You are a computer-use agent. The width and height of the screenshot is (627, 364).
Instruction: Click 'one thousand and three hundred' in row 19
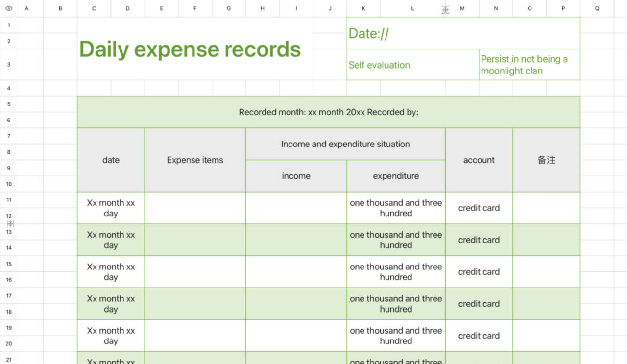tap(396, 336)
